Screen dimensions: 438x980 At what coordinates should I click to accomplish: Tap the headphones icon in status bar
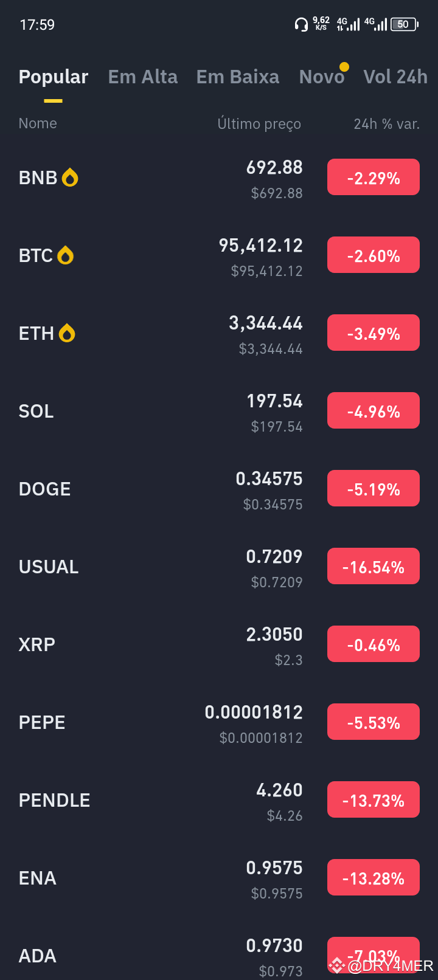coord(301,24)
